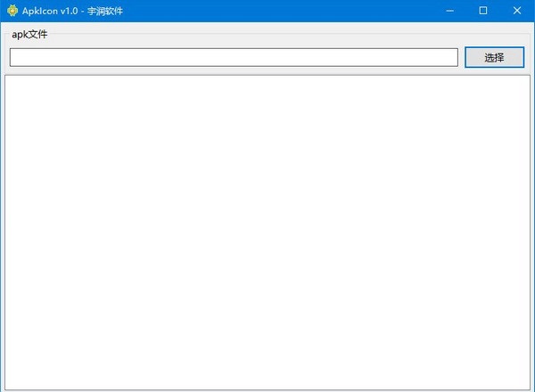Click the square maximize icon in title bar

click(x=482, y=11)
